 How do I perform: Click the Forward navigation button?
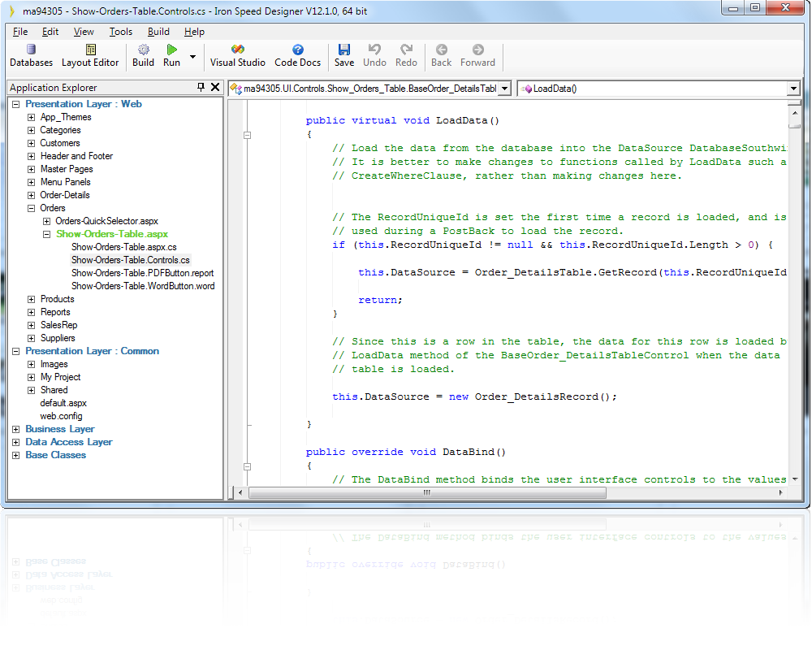477,57
